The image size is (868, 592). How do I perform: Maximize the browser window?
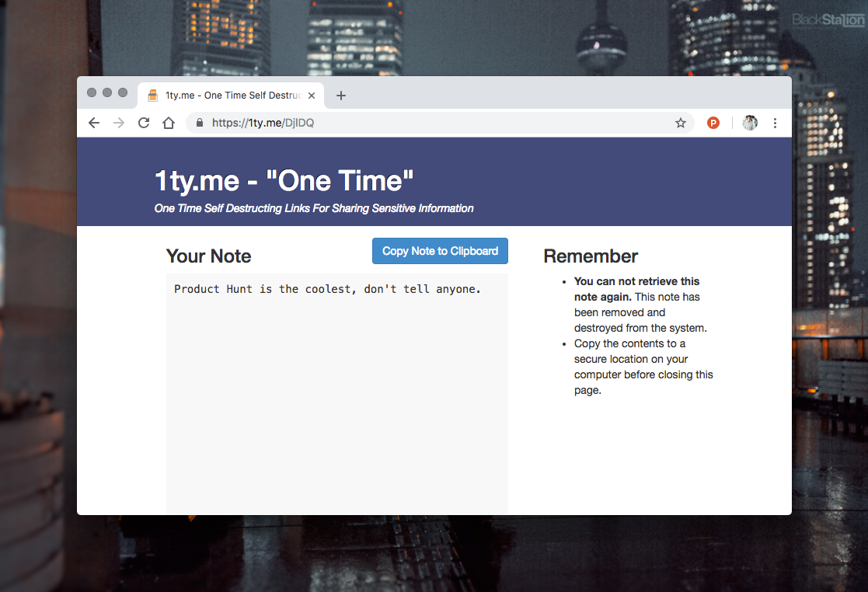tap(123, 92)
